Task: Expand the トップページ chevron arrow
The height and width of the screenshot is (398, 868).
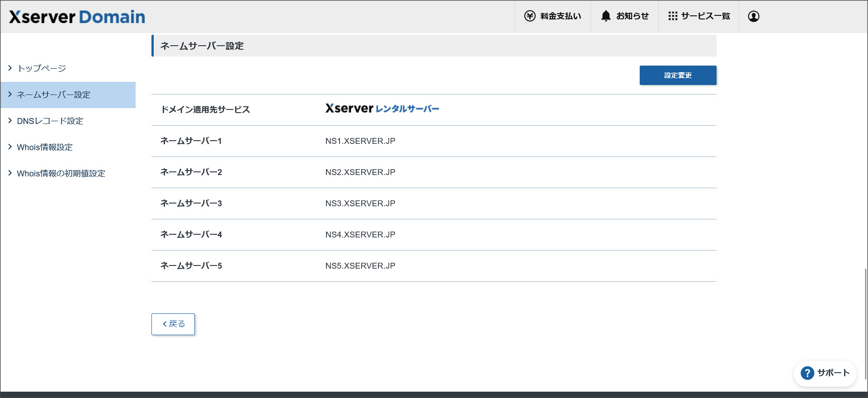Action: tap(10, 68)
